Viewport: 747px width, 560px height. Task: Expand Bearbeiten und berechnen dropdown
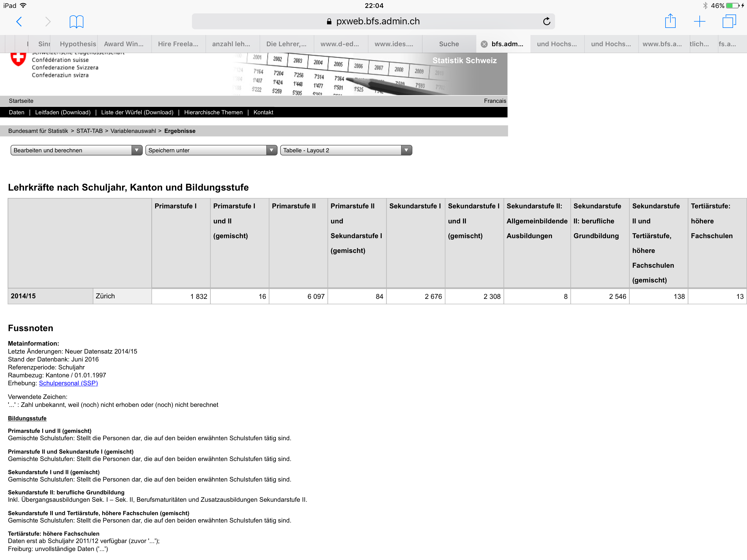76,150
